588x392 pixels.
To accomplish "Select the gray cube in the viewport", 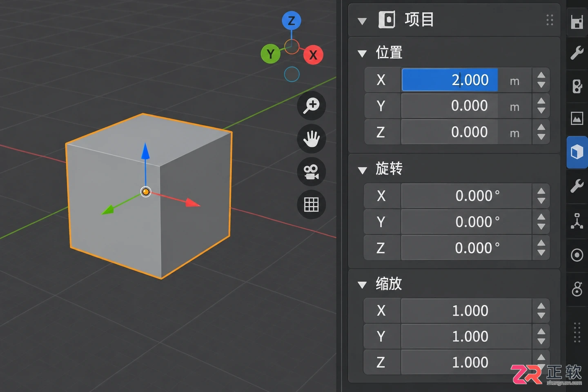I will [x=149, y=196].
